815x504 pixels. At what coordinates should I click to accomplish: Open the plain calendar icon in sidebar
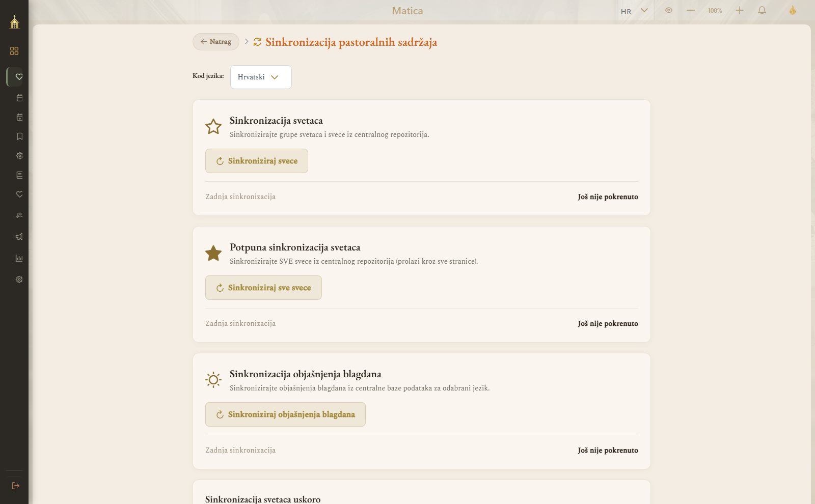tap(19, 98)
